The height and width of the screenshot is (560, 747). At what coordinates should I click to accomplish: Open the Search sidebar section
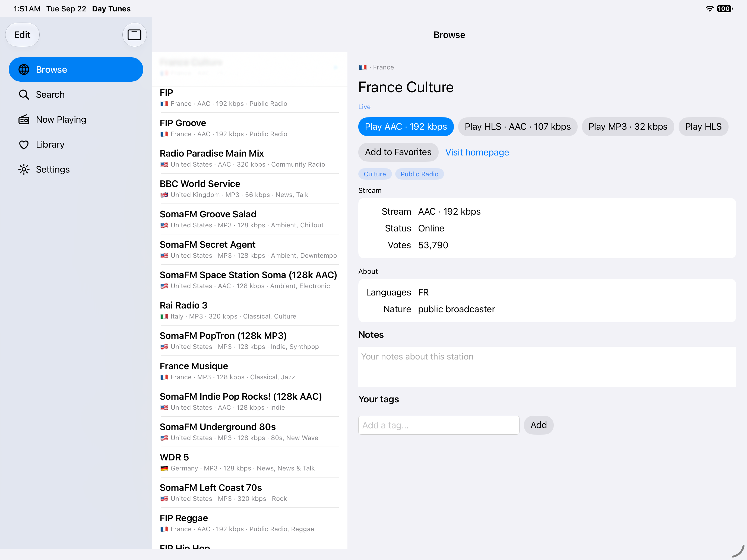tap(76, 94)
